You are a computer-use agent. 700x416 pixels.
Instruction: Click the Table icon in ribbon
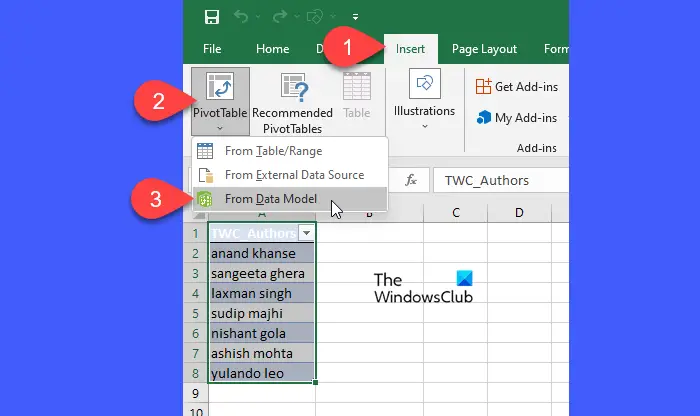pos(357,87)
